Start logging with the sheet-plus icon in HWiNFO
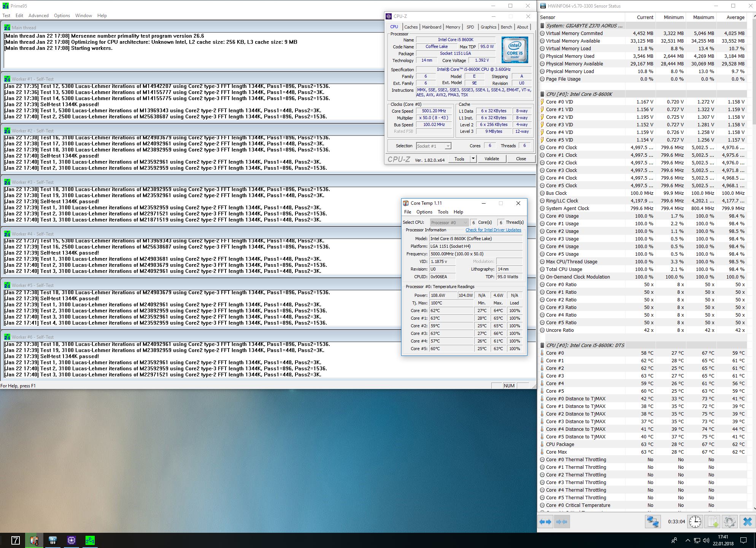 coord(712,521)
